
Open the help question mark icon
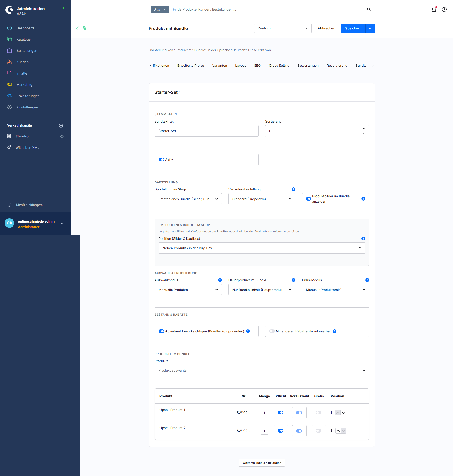pyautogui.click(x=444, y=9)
